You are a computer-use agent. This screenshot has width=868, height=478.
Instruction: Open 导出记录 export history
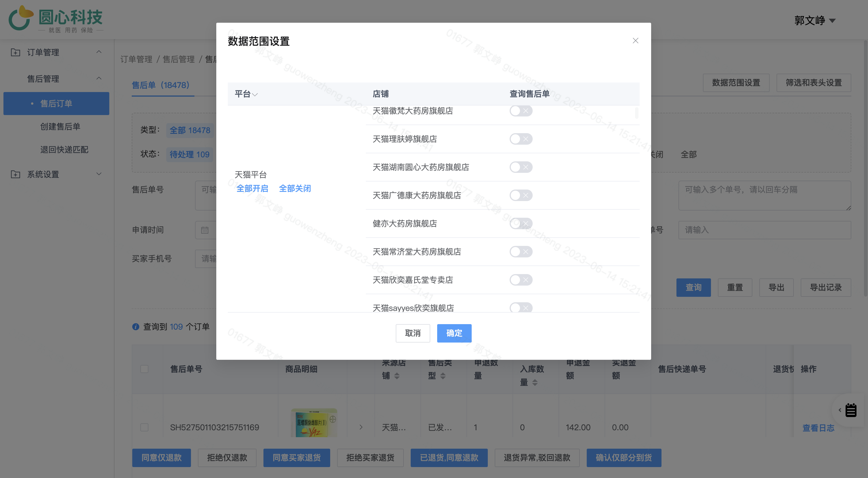point(826,288)
